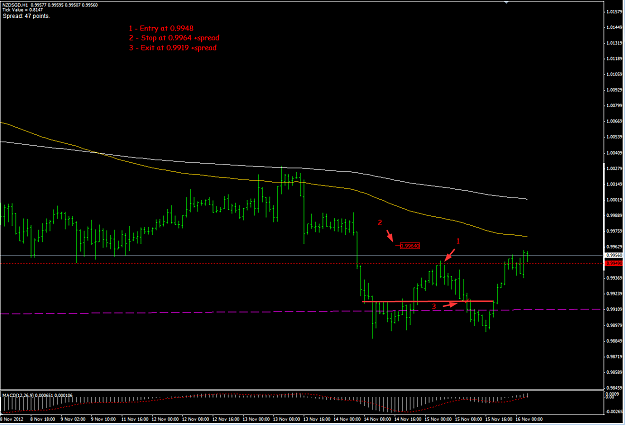Select the red dotted horizontal price line
Screen dimensions: 625x425
coord(302,264)
